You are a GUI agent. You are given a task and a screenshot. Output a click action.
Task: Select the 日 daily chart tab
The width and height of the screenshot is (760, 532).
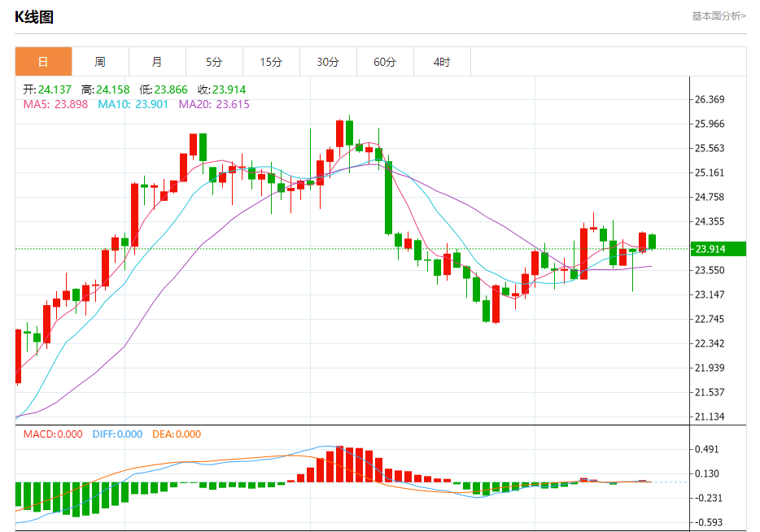(44, 62)
